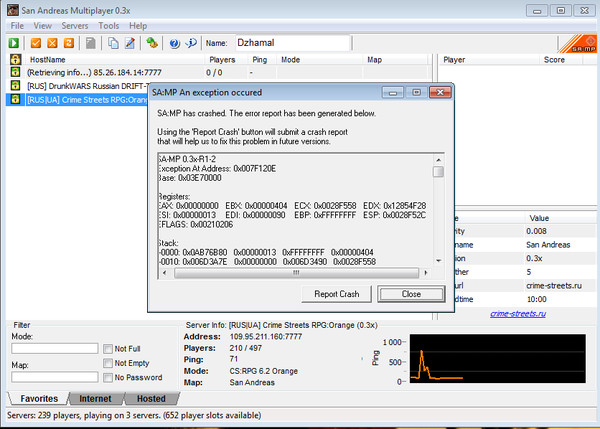This screenshot has height=429, width=600.
Task: Sort by the Ping column header
Action: [262, 60]
